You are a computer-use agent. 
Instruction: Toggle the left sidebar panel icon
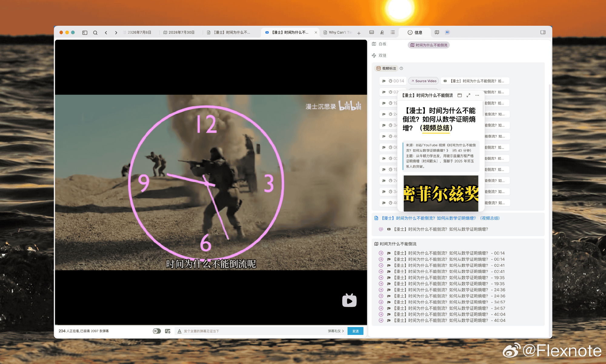(x=85, y=32)
